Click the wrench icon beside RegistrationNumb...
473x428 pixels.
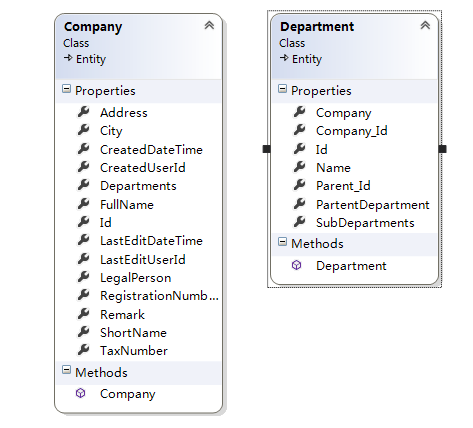83,295
